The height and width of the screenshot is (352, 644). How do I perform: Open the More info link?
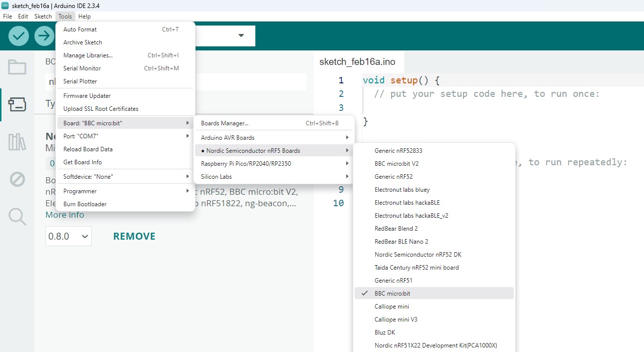point(65,215)
